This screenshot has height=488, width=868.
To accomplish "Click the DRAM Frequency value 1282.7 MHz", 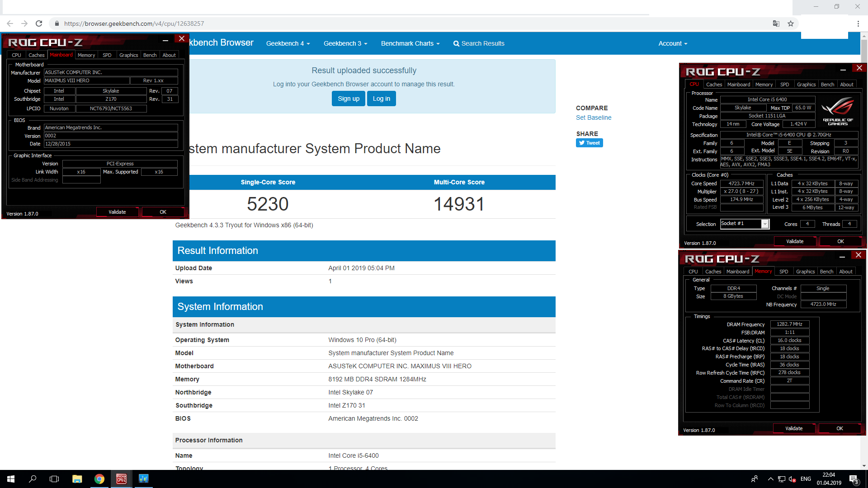I will coord(790,324).
